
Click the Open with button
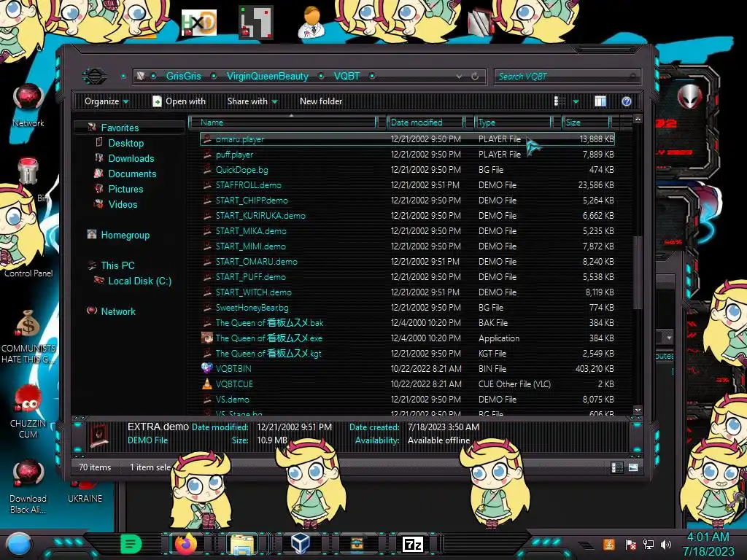click(x=179, y=101)
